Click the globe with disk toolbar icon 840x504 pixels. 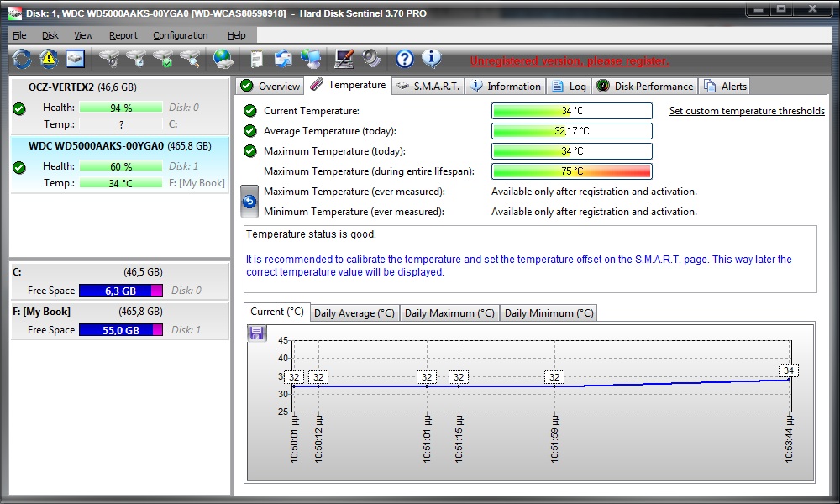click(x=223, y=59)
